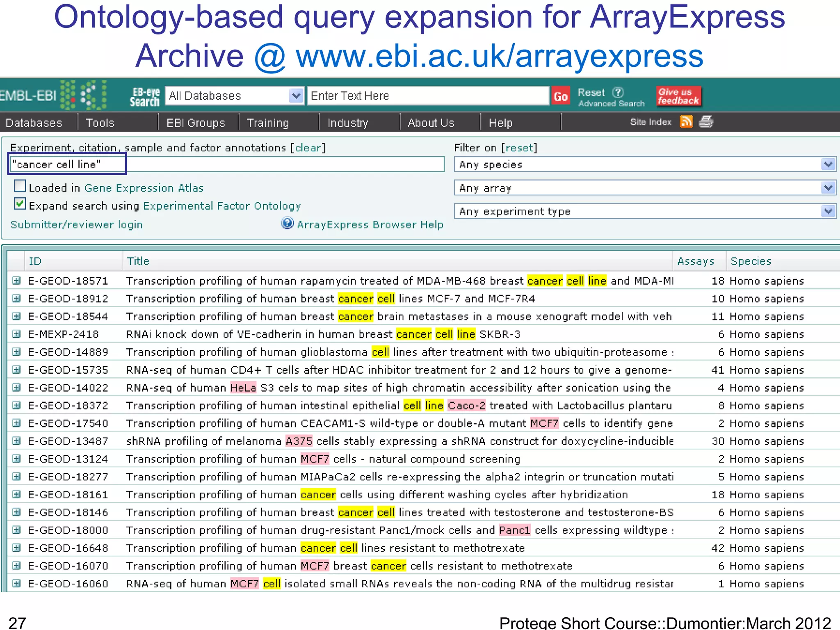Open the Help menu
This screenshot has height=630, width=840.
click(x=500, y=123)
